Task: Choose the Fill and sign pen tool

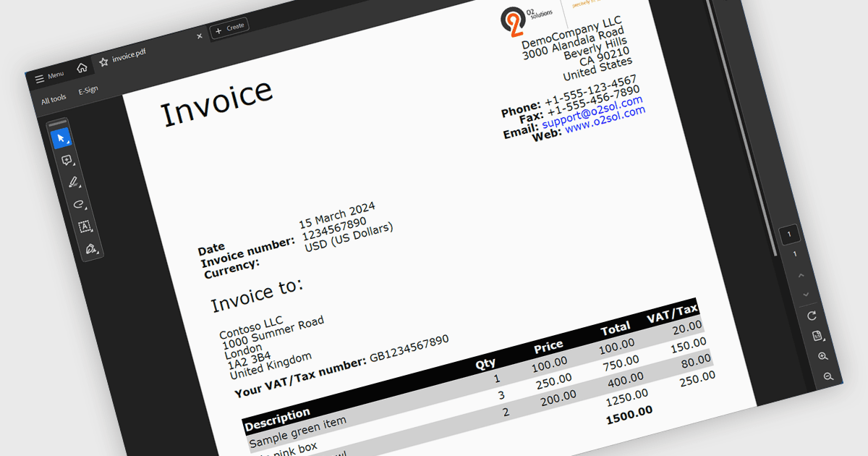Action: (x=91, y=248)
